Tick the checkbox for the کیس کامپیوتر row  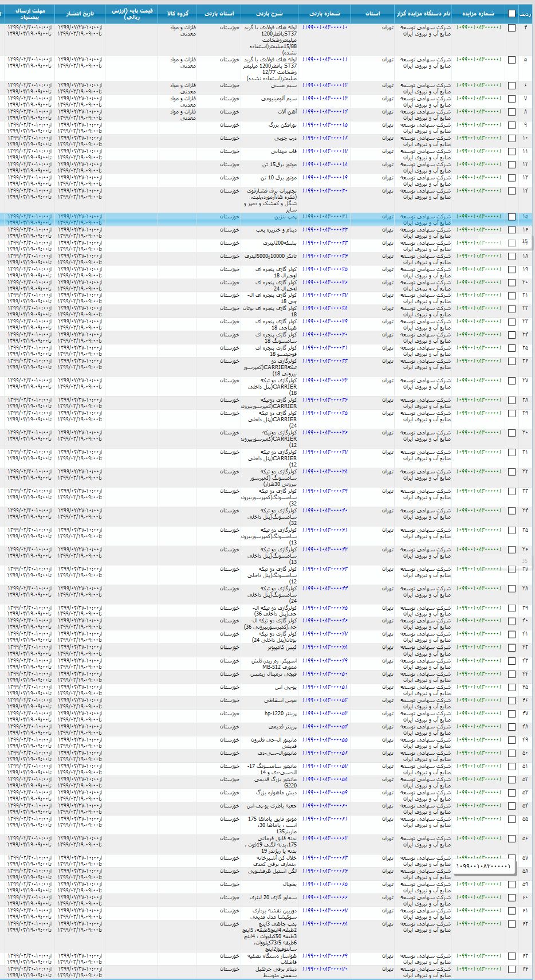[512, 648]
